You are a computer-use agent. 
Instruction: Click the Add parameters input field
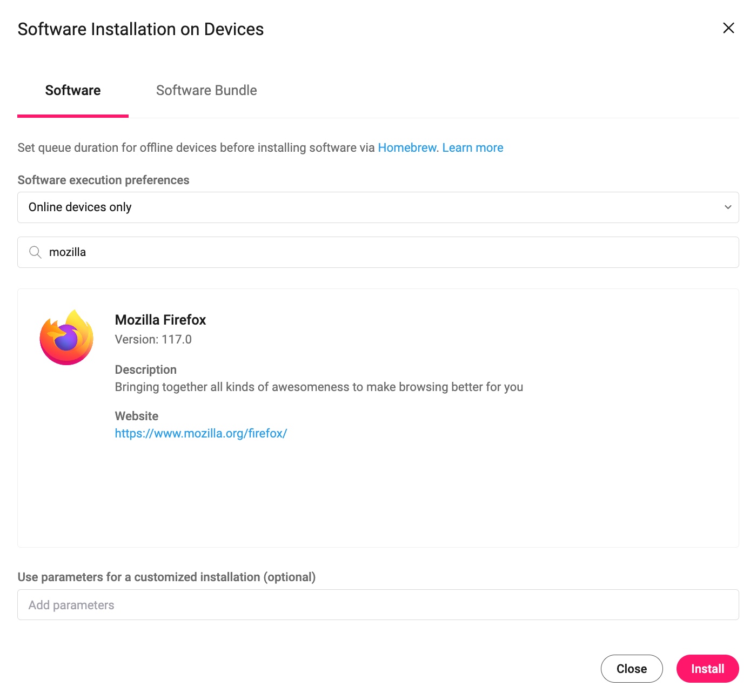coord(377,604)
